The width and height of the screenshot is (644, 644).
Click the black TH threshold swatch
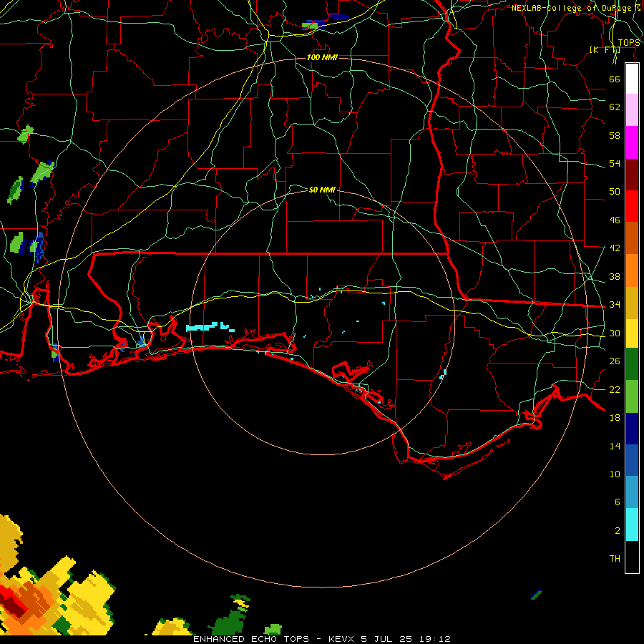point(632,557)
